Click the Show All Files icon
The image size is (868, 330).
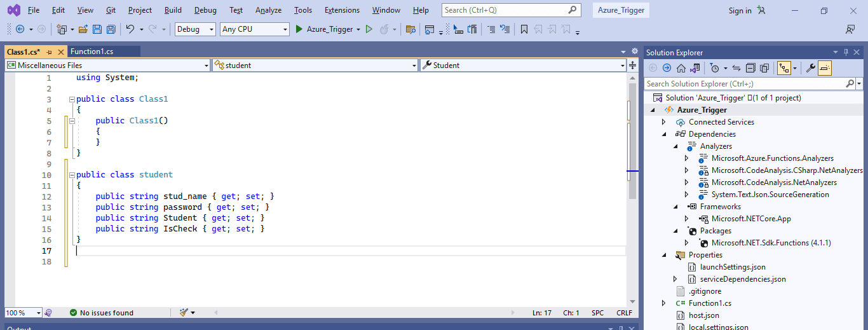click(764, 68)
